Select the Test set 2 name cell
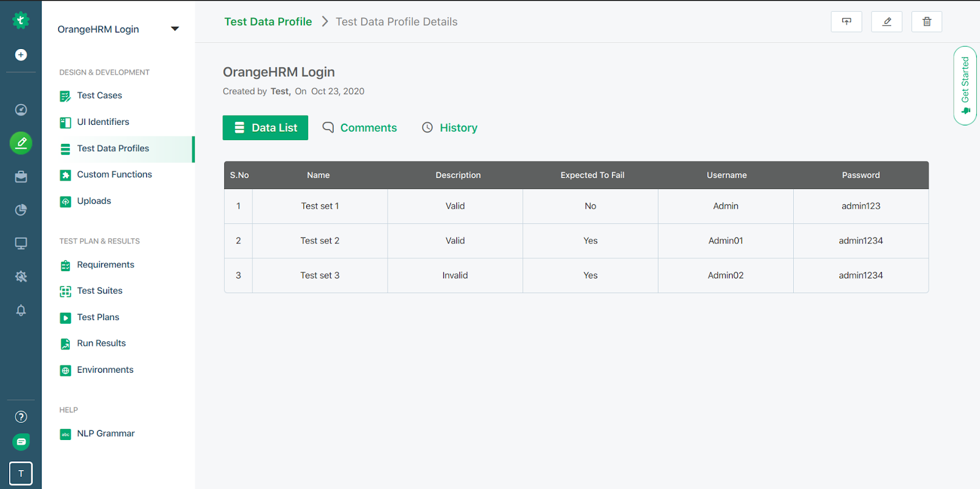 click(320, 241)
